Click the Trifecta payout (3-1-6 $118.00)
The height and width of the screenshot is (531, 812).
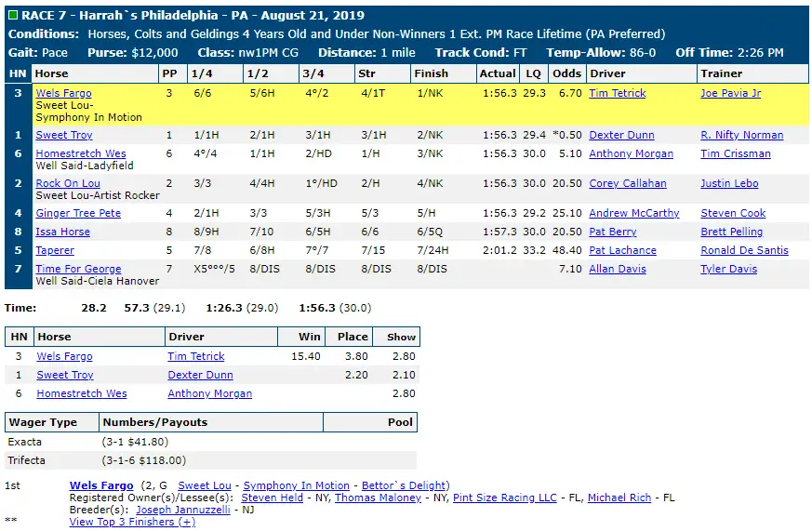tap(144, 460)
